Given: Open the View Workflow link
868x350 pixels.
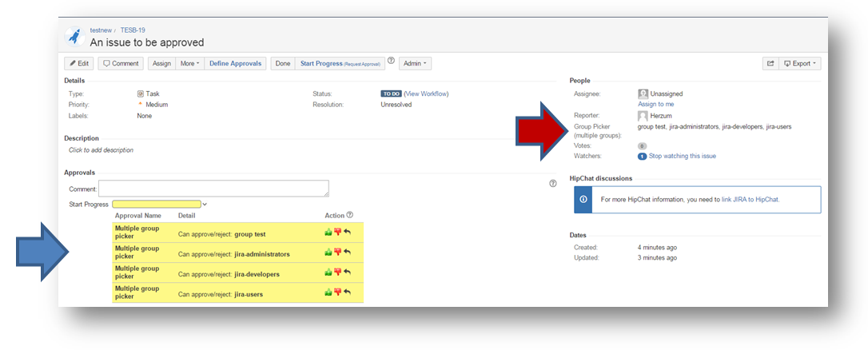Looking at the screenshot, I should click(x=426, y=93).
